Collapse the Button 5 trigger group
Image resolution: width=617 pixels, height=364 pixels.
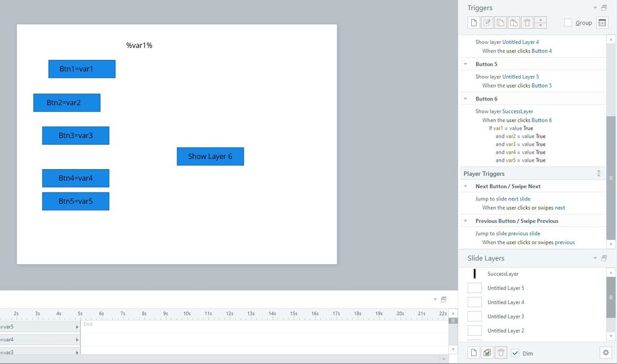click(x=466, y=64)
